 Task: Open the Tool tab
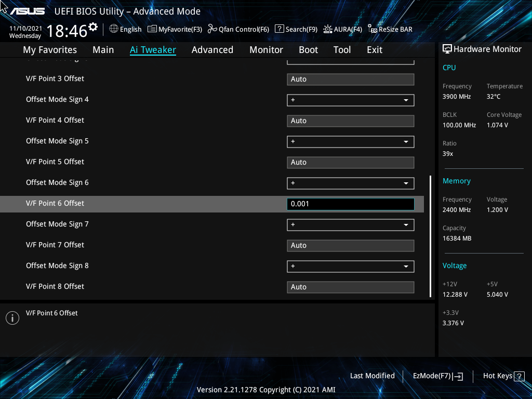tap(342, 50)
